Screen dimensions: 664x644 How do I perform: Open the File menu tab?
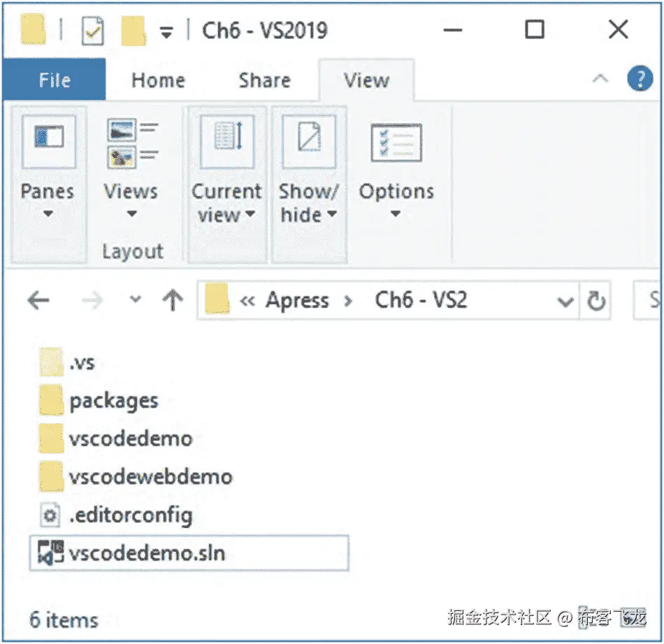55,80
